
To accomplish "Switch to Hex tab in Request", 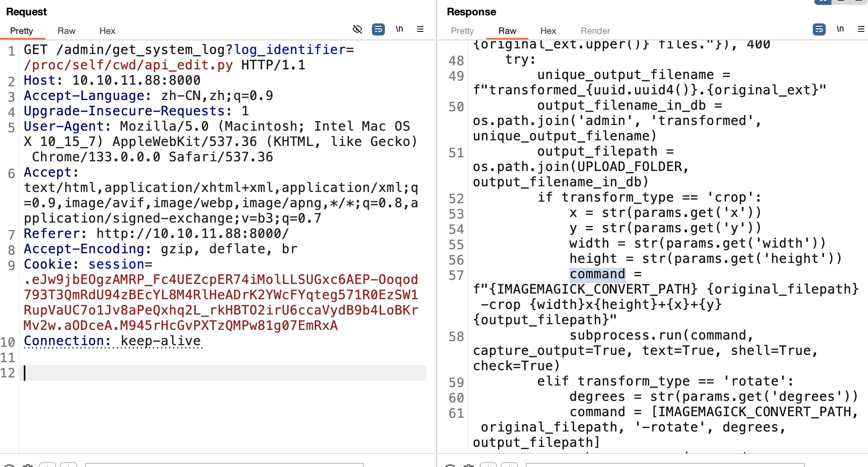I will (107, 31).
